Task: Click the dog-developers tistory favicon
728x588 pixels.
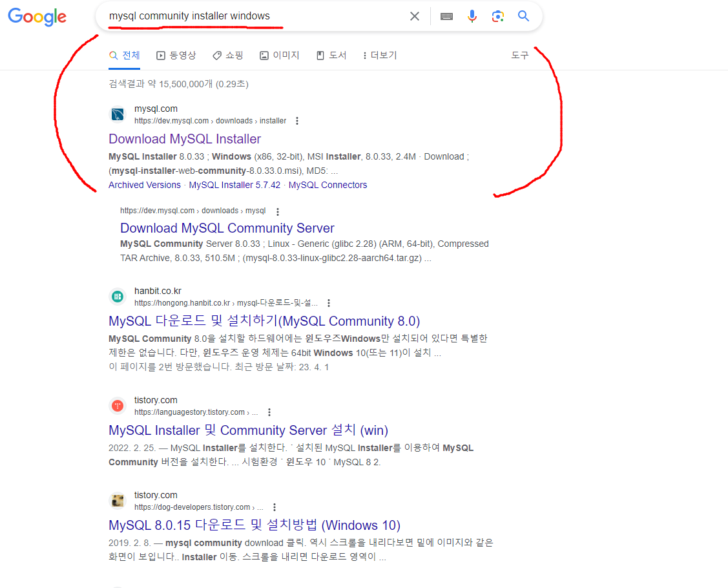Action: tap(118, 501)
